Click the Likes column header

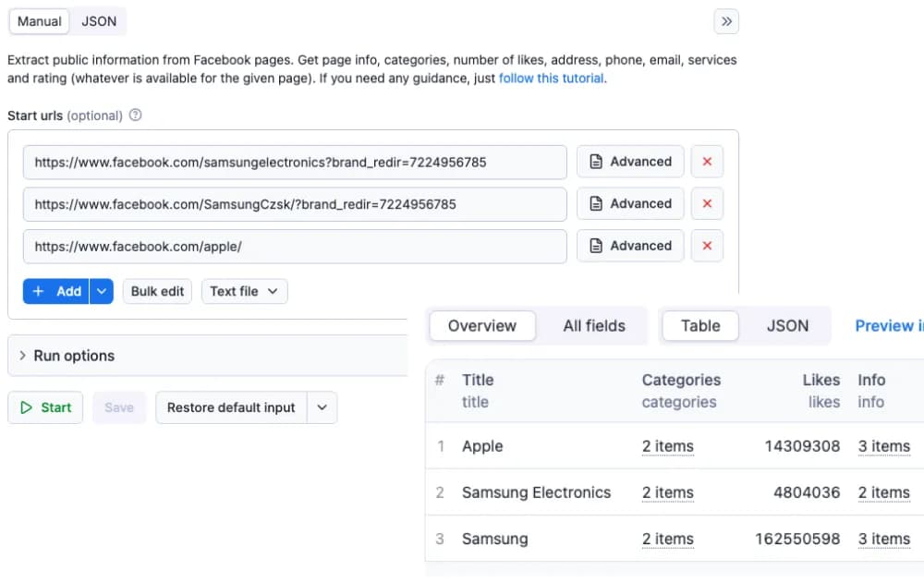(821, 380)
